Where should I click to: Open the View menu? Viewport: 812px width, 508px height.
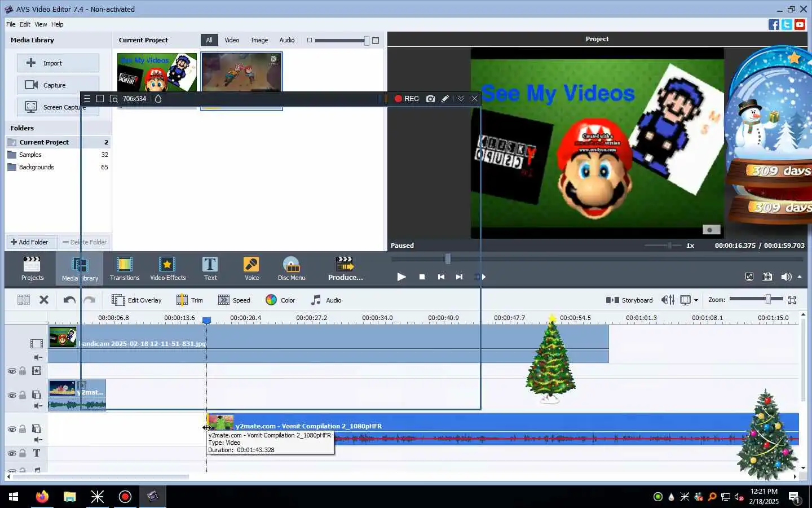(x=41, y=24)
